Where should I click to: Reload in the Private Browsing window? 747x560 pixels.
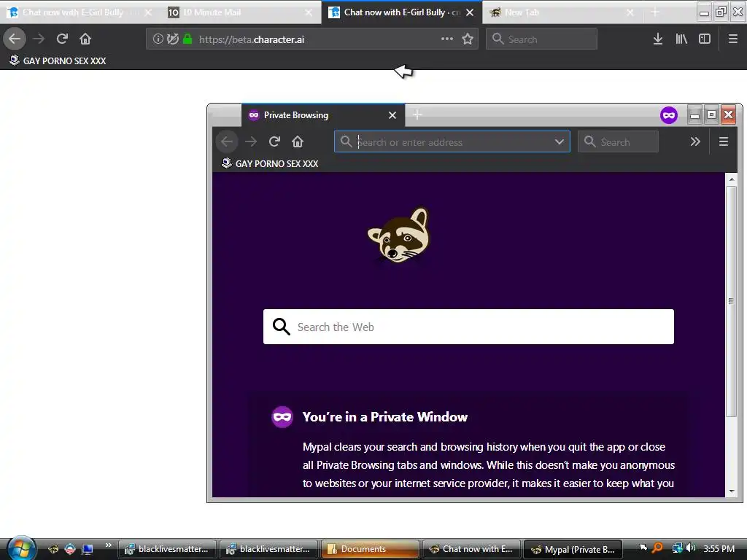click(274, 141)
